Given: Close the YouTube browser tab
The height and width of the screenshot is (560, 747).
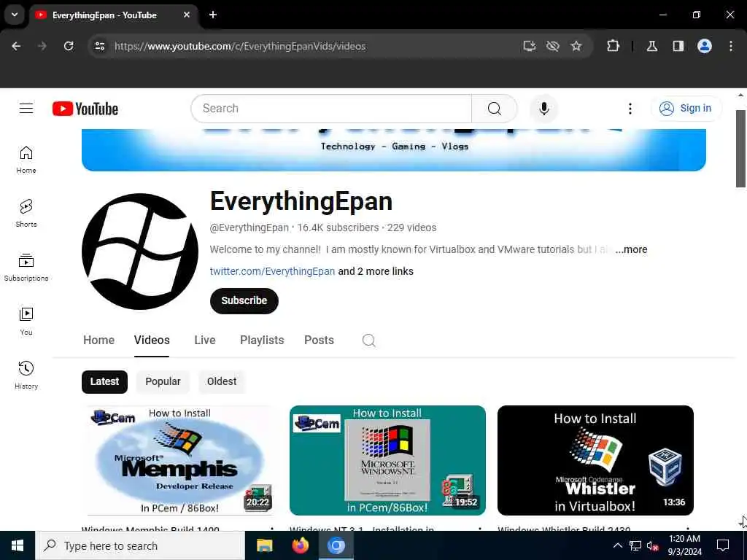Looking at the screenshot, I should pos(187,15).
